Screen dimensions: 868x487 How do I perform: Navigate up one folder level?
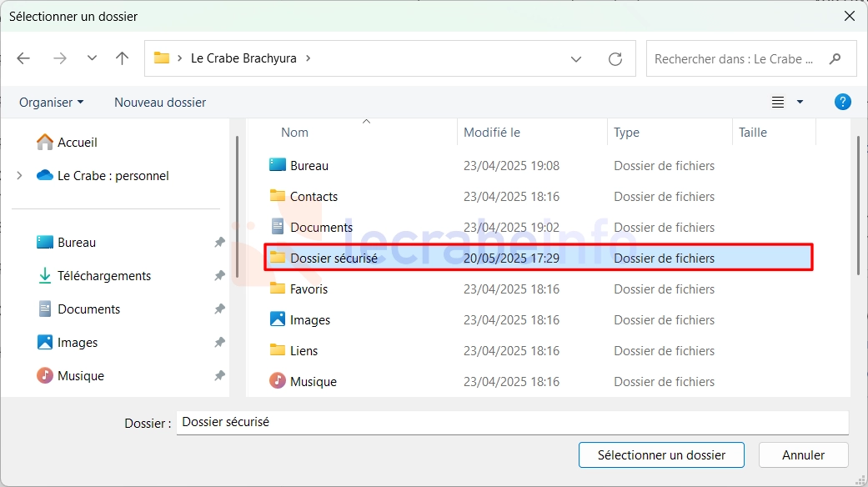[x=122, y=58]
